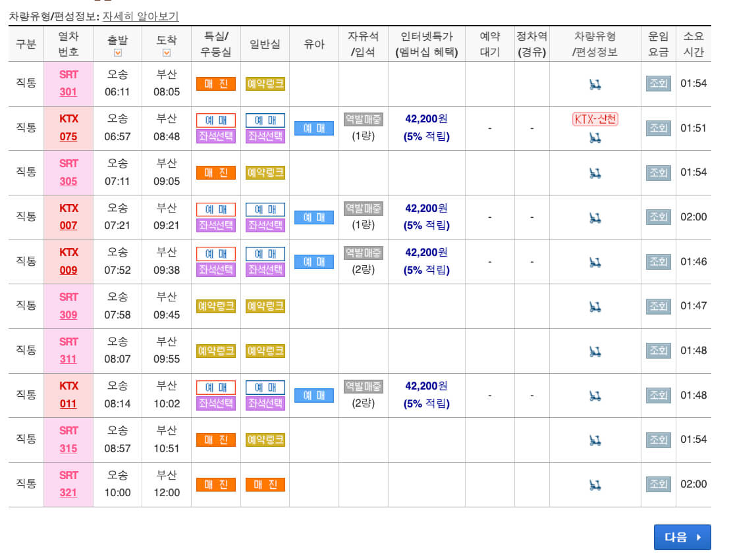This screenshot has width=733, height=560.
Task: Book infant seat 예매 on KTX 011
Action: point(314,395)
